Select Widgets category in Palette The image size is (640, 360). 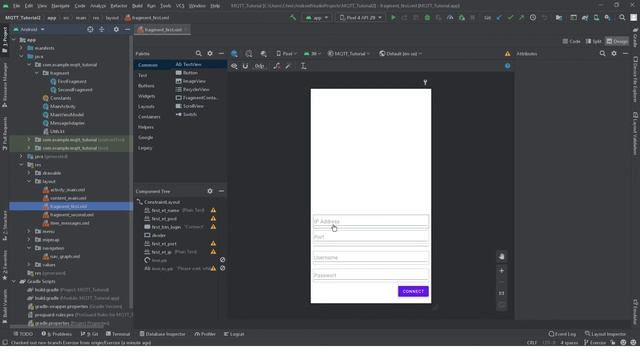tap(147, 96)
